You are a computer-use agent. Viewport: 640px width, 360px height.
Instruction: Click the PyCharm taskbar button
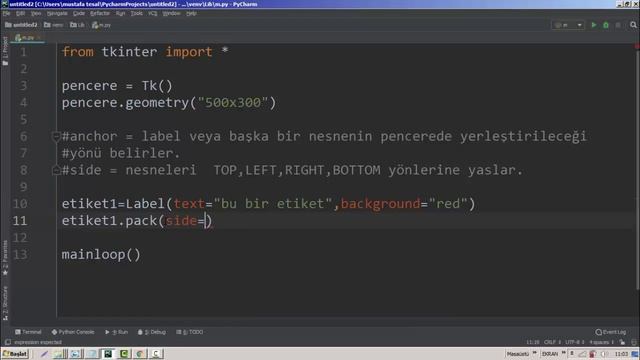(108, 353)
